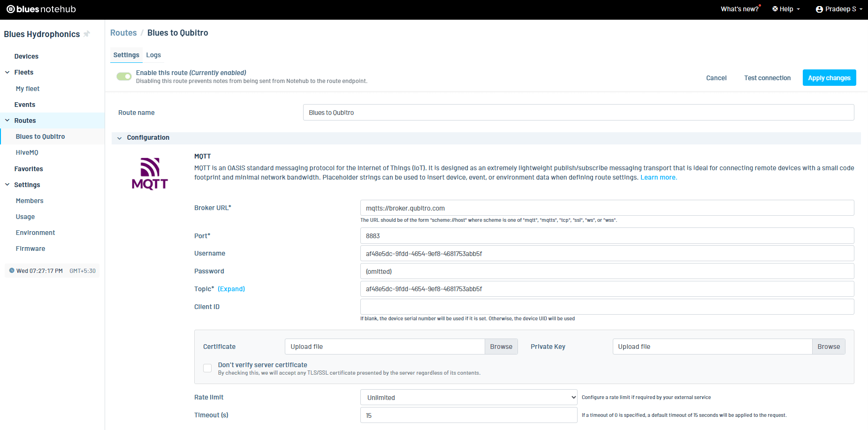Screen dimensions: 868x430
Task: Open My fleet in the sidebar
Action: 28,89
